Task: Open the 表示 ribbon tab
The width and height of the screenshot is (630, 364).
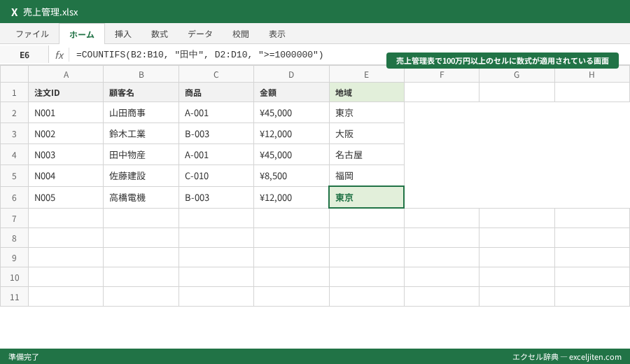Action: pyautogui.click(x=277, y=34)
